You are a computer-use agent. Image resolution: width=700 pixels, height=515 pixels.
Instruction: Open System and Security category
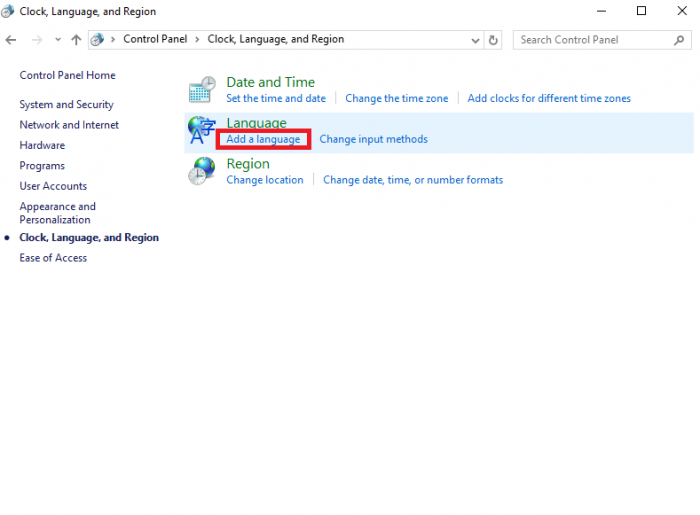pos(67,104)
